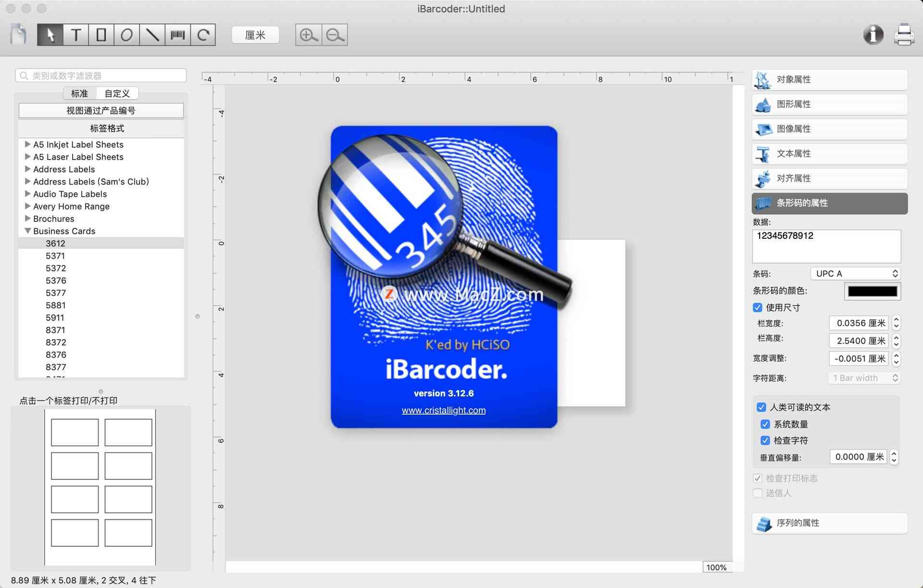Click the 100% zoom field
This screenshot has height=588, width=923.
tap(717, 567)
